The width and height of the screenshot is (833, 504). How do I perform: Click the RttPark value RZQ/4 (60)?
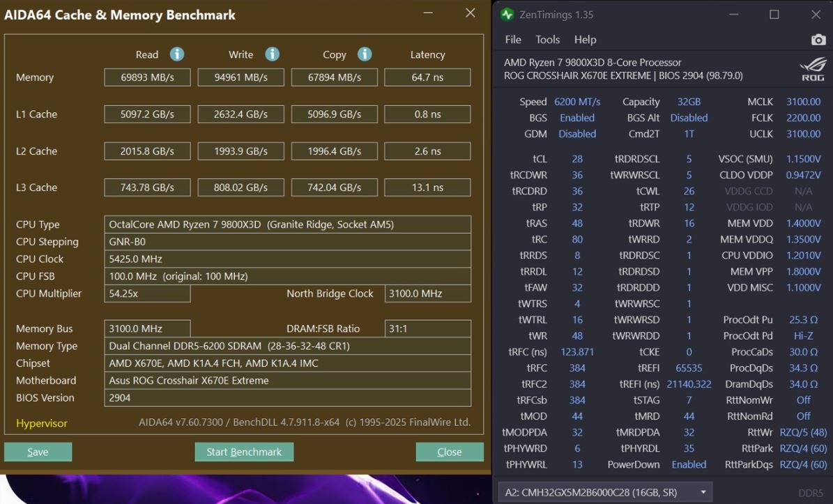803,449
